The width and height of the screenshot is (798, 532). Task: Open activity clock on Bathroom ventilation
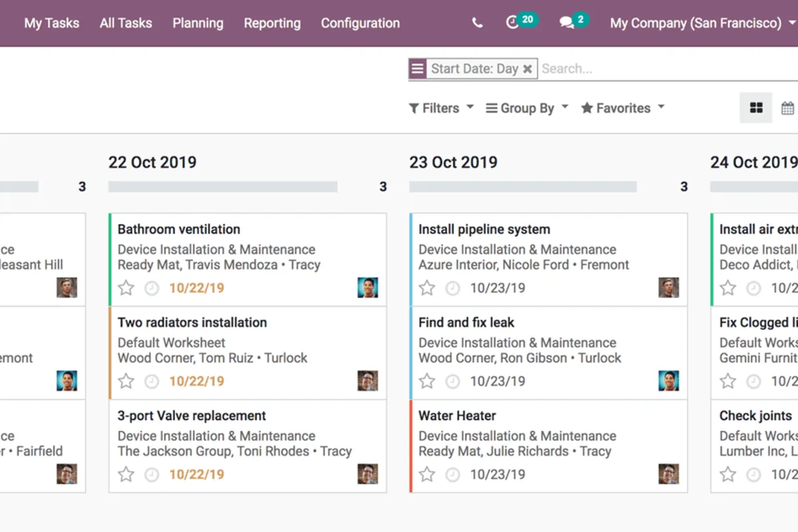click(152, 288)
